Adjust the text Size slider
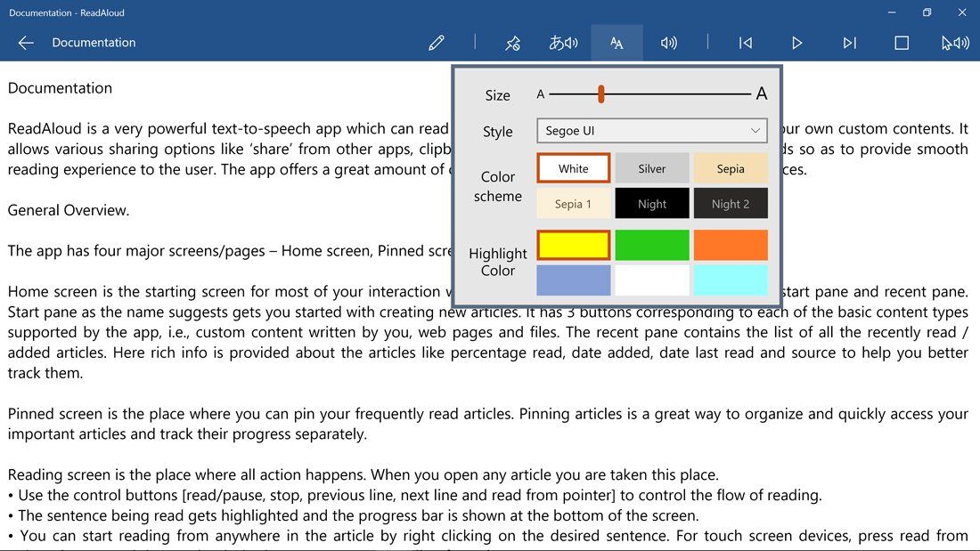The image size is (980, 551). [x=602, y=93]
